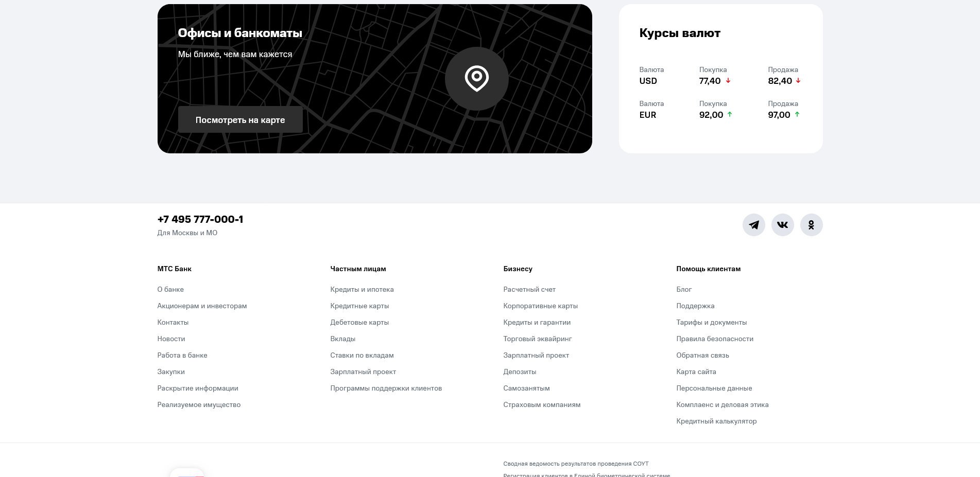This screenshot has height=477, width=980.
Task: Open 'Расчетный счет' under Бизнесу
Action: pyautogui.click(x=529, y=289)
